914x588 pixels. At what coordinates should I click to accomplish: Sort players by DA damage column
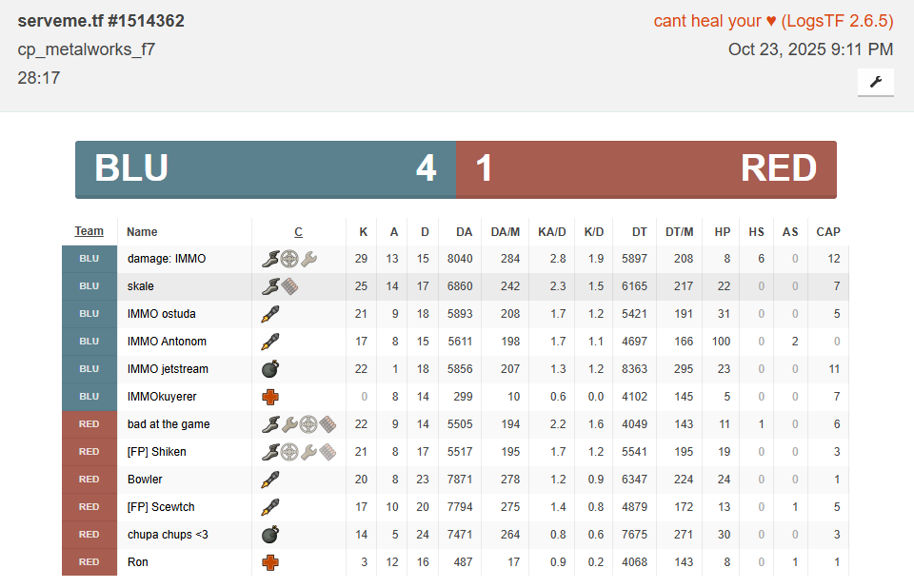pos(464,231)
